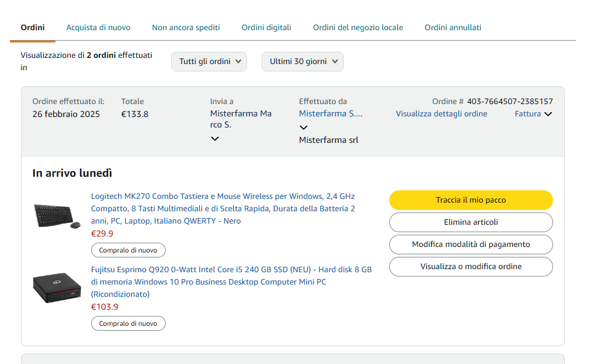The height and width of the screenshot is (364, 590).
Task: Click the total €133.8
Action: 135,114
